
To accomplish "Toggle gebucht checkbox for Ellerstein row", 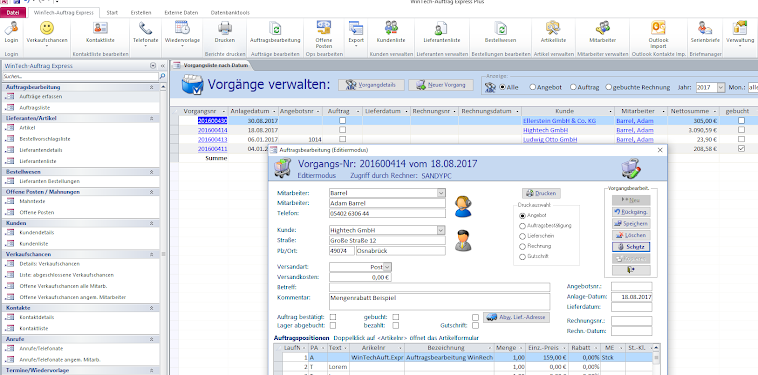I will coord(741,120).
